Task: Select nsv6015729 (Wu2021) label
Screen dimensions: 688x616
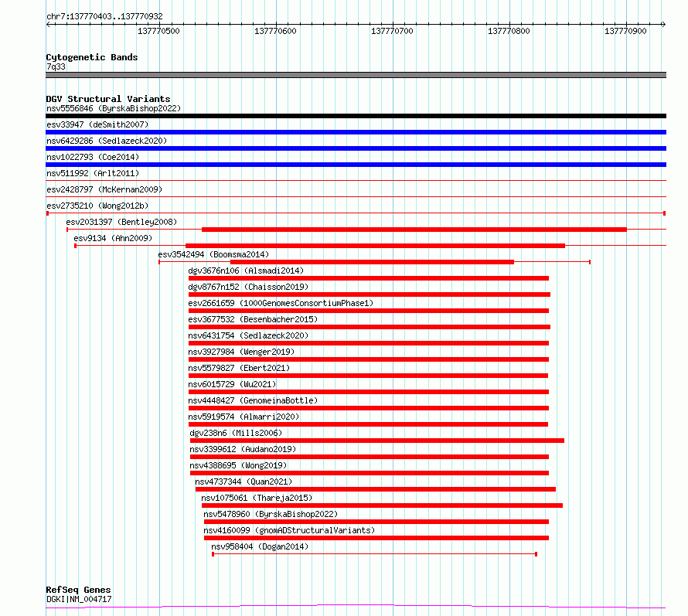Action: pos(232,384)
